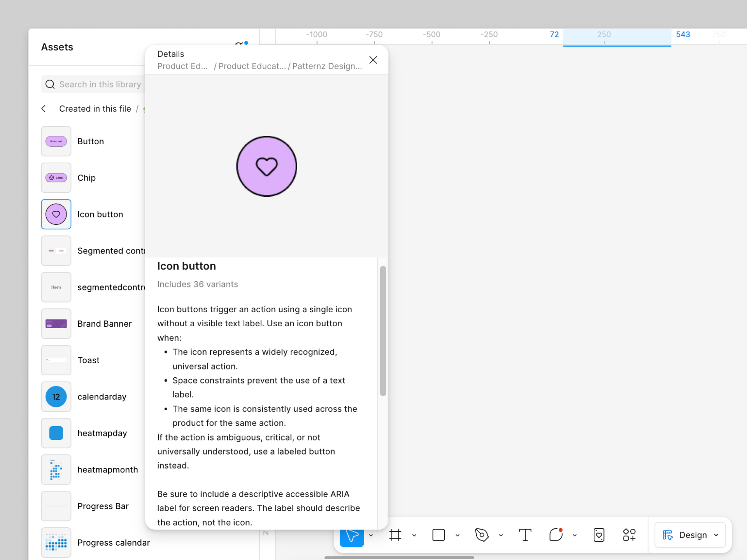747x560 pixels.
Task: Expand the shape tools dropdown chevron
Action: (x=458, y=535)
